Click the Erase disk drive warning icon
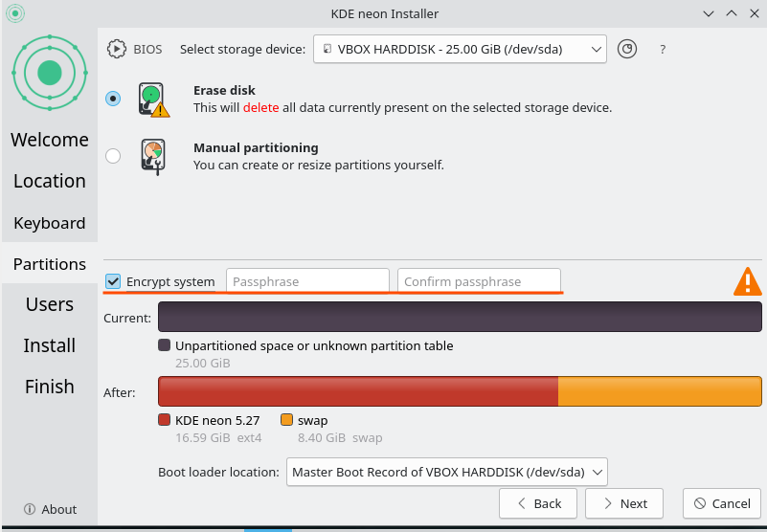Viewport: 767px width, 532px height. point(153,100)
